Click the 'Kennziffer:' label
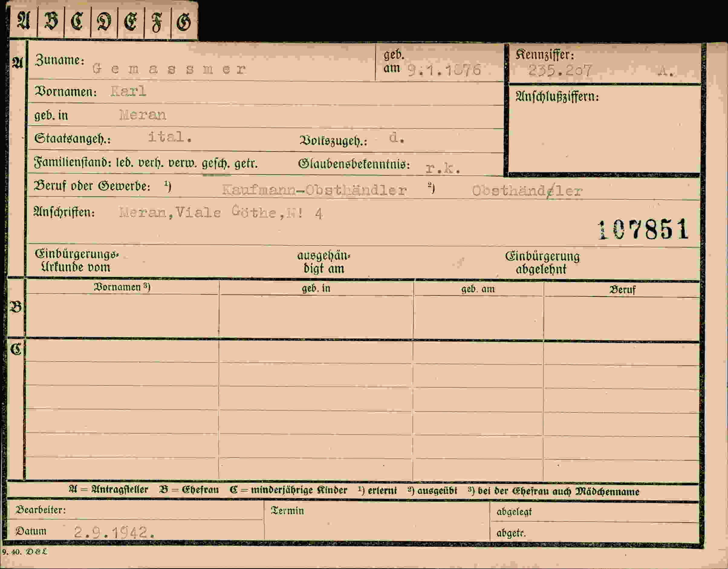728x569 pixels. click(545, 55)
